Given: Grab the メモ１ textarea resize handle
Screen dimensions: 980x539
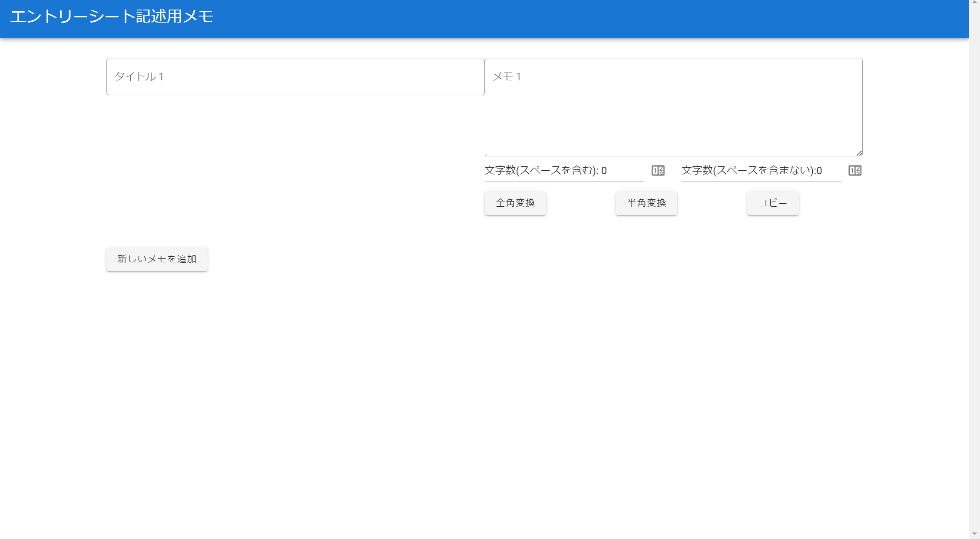Looking at the screenshot, I should 859,153.
